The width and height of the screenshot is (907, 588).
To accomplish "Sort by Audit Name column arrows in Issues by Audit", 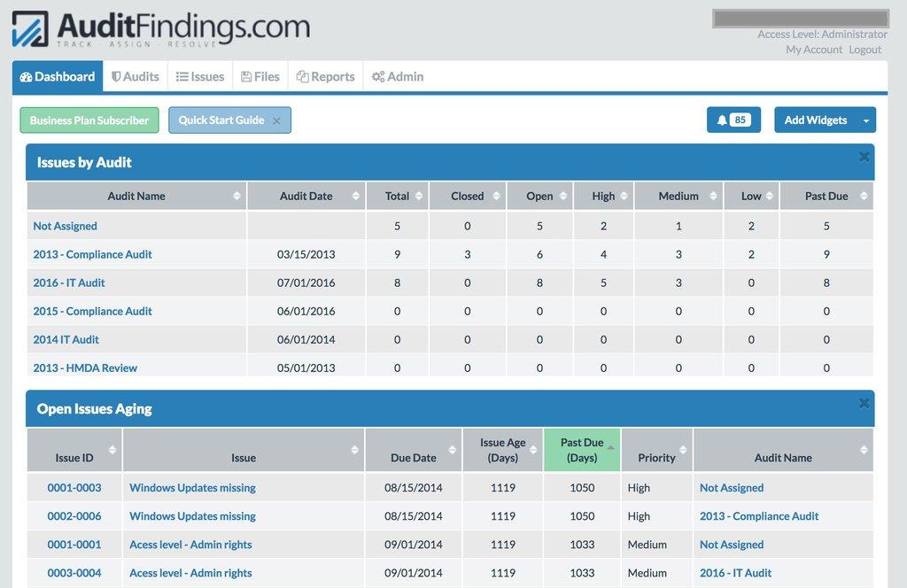I will point(236,196).
